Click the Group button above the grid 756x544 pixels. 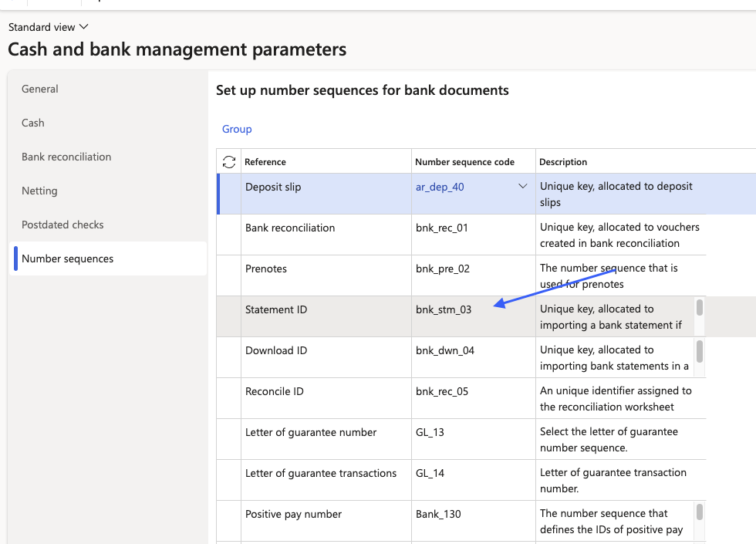pyautogui.click(x=236, y=128)
